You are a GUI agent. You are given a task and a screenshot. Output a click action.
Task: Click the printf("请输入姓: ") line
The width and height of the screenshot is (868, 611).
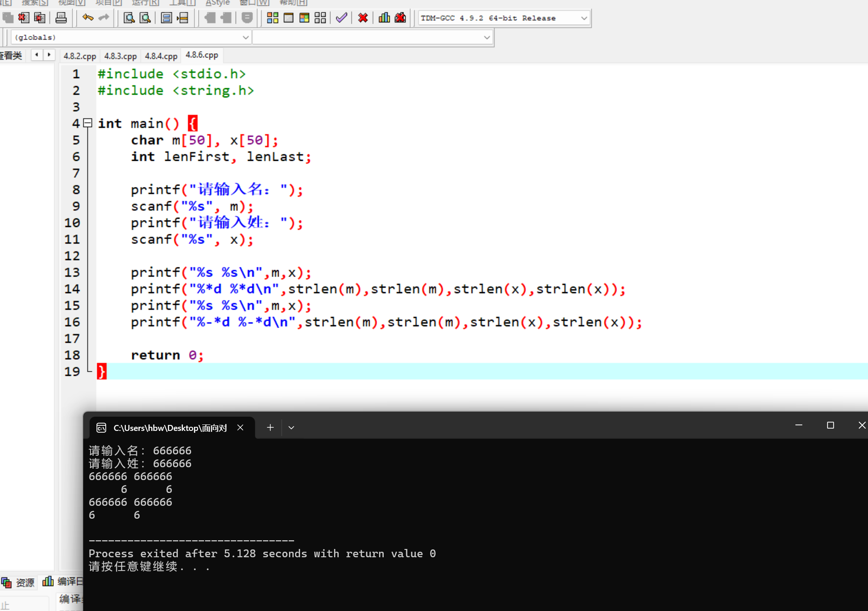217,223
